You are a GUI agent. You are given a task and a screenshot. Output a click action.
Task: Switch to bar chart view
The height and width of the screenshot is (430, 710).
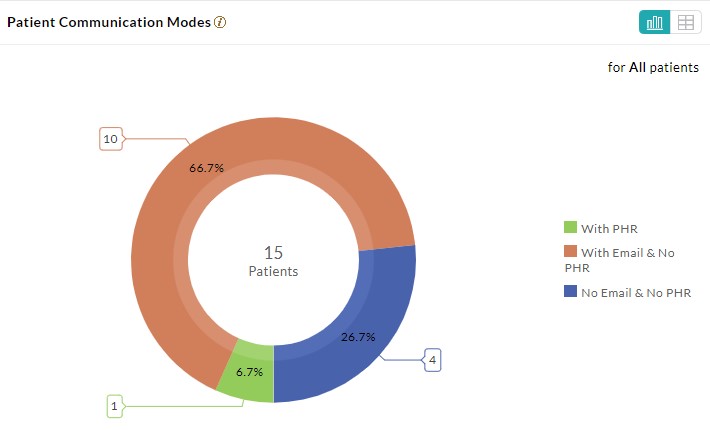pyautogui.click(x=655, y=23)
